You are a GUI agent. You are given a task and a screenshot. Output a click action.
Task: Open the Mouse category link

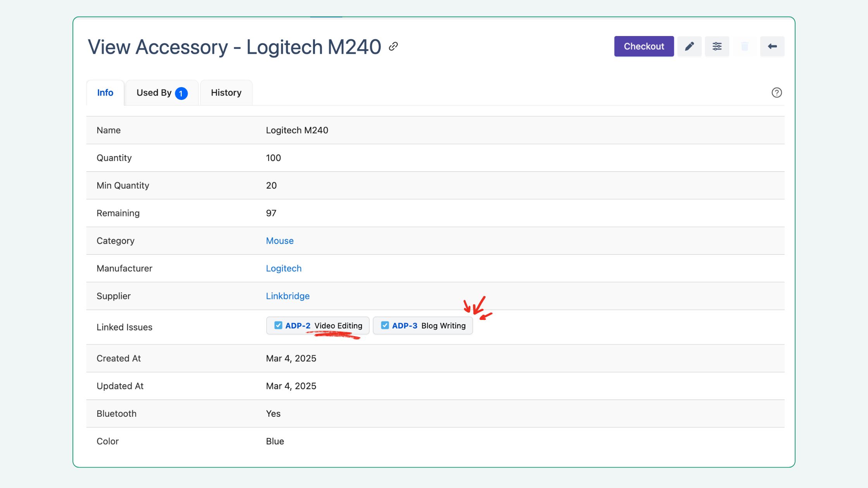[279, 241]
